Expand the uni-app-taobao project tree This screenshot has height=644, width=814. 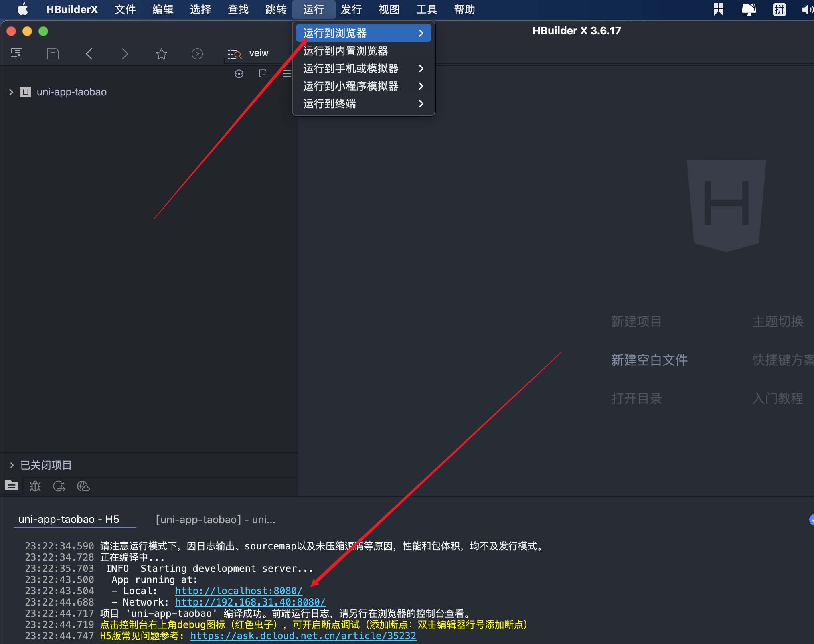11,92
